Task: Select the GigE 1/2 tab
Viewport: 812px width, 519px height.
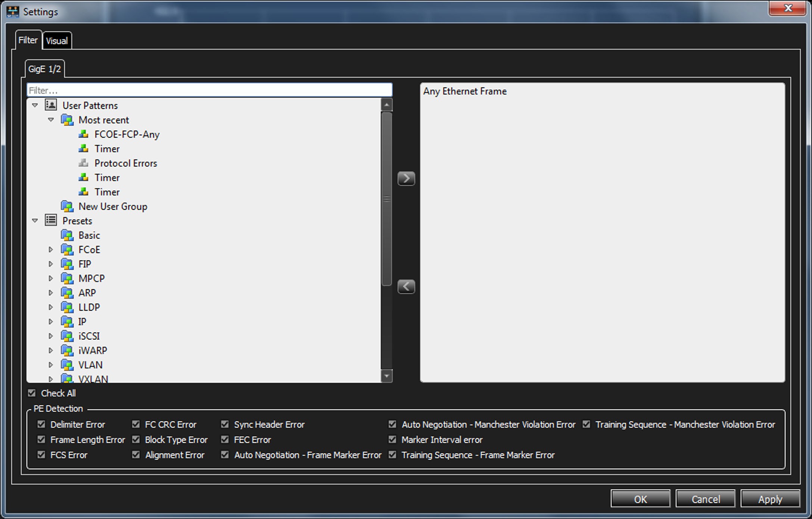Action: (44, 69)
